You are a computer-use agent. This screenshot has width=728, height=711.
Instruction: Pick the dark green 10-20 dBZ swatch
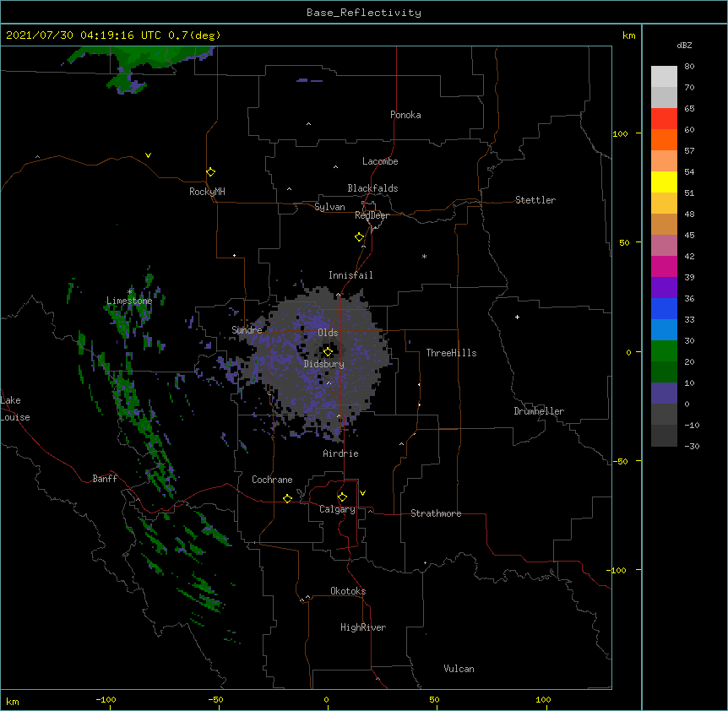tap(664, 372)
